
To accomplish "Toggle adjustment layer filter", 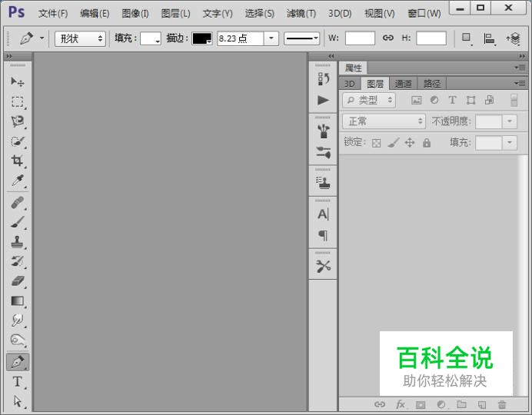I will tap(434, 100).
